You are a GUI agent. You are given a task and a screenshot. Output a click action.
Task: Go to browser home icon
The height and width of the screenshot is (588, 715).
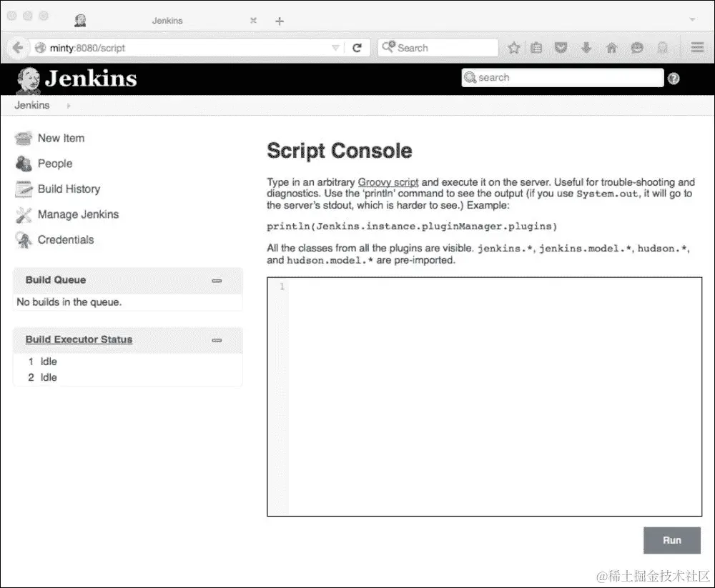[611, 47]
